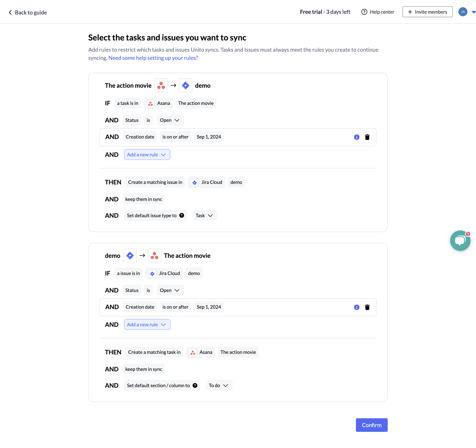Click info icon on second Creation date rule
The height and width of the screenshot is (448, 476).
357,307
